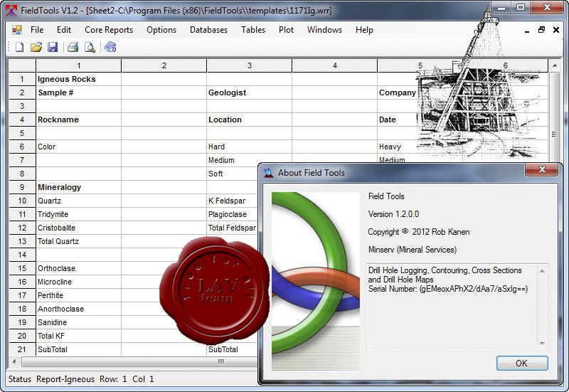Screen dimensions: 569x392
Task: Click the select-all corner cell of grid
Action: [x=22, y=65]
